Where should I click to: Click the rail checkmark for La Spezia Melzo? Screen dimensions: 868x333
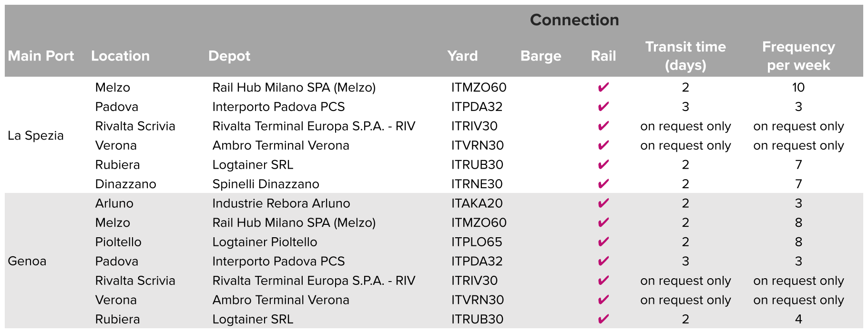pyautogui.click(x=603, y=88)
